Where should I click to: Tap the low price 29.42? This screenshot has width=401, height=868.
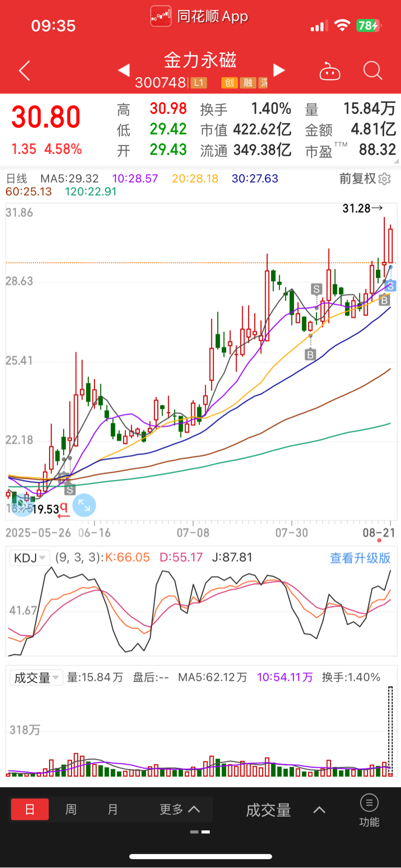pos(168,129)
